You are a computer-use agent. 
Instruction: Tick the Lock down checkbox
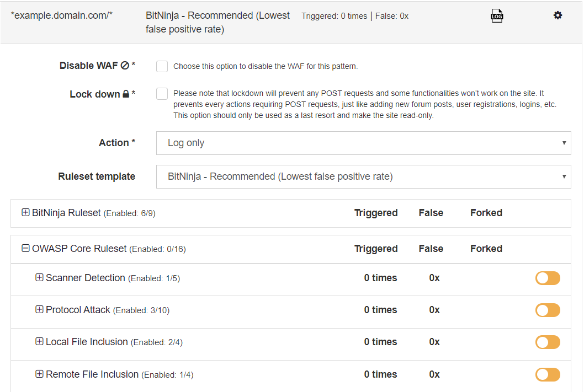tap(162, 94)
